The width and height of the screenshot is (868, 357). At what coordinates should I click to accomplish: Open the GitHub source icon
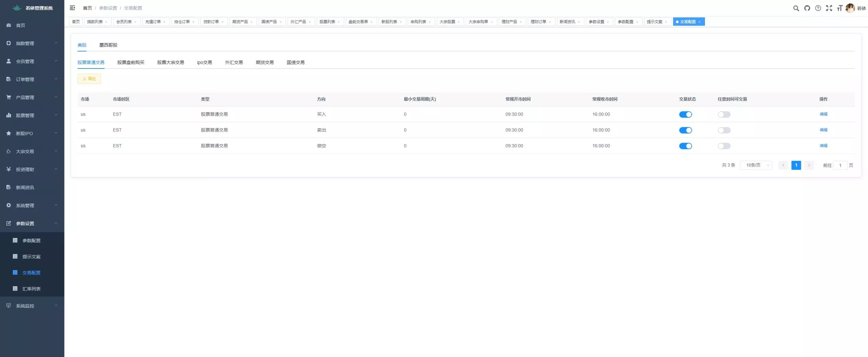pos(807,8)
